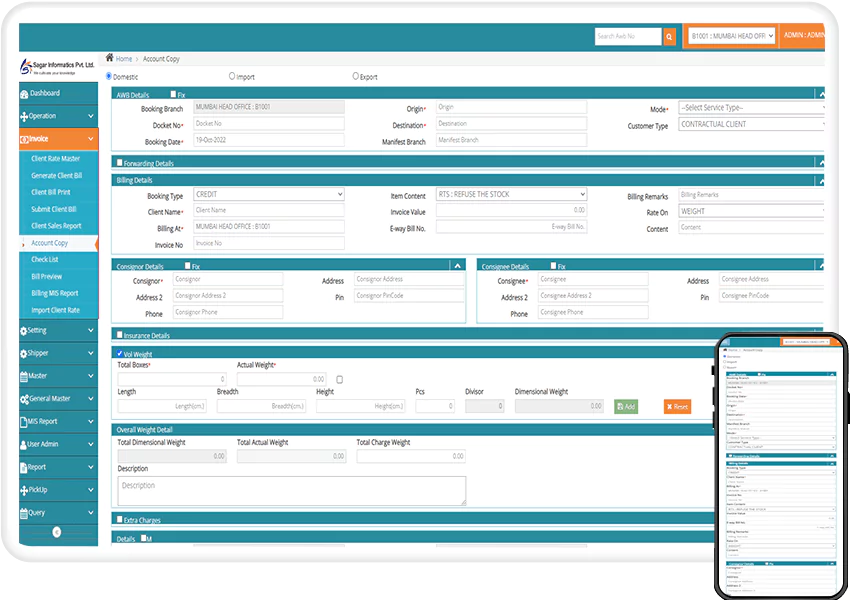Open Client Sales Report menu item

(56, 226)
